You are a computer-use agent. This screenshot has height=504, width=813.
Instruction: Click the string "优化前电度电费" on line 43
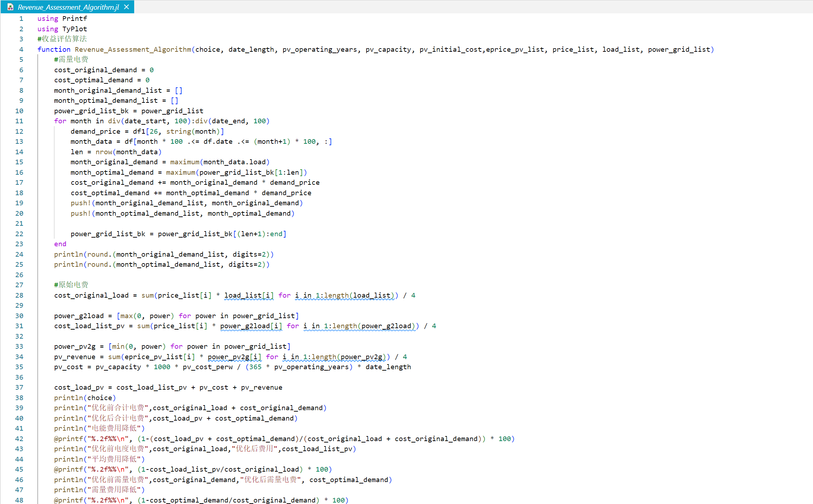[118, 449]
